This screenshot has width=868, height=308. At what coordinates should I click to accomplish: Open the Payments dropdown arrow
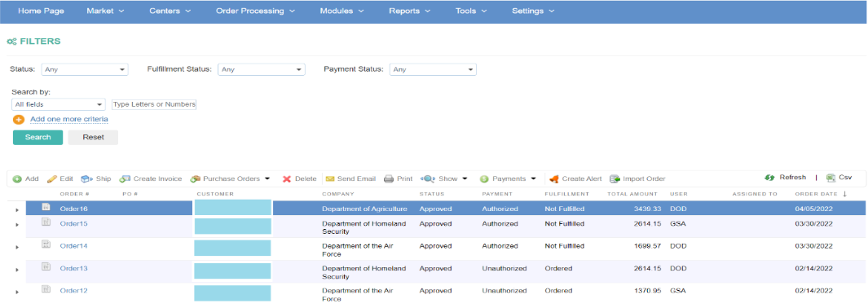pyautogui.click(x=533, y=178)
